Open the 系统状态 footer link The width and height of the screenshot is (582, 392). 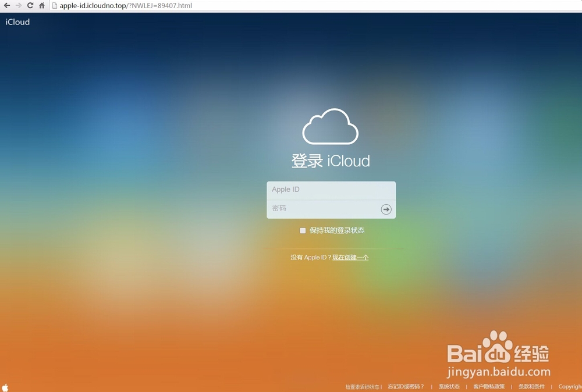[x=449, y=386]
